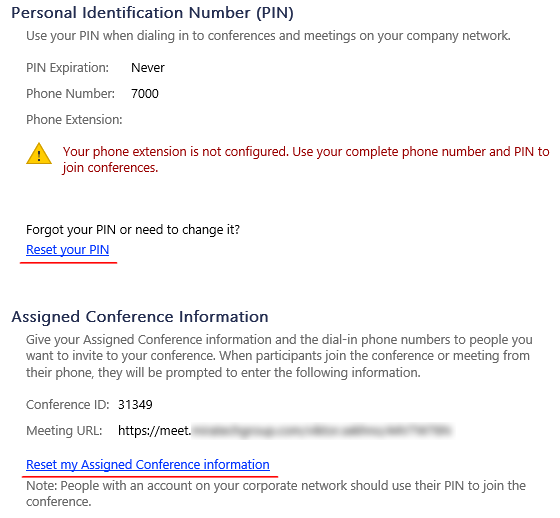Click the blurred Meeting URL address

(x=321, y=430)
